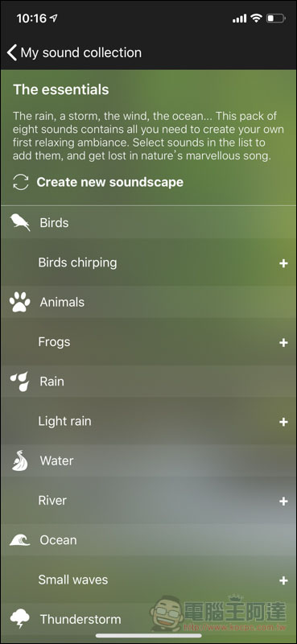Tap the Create new soundscape label
Image resolution: width=297 pixels, height=644 pixels.
[110, 182]
